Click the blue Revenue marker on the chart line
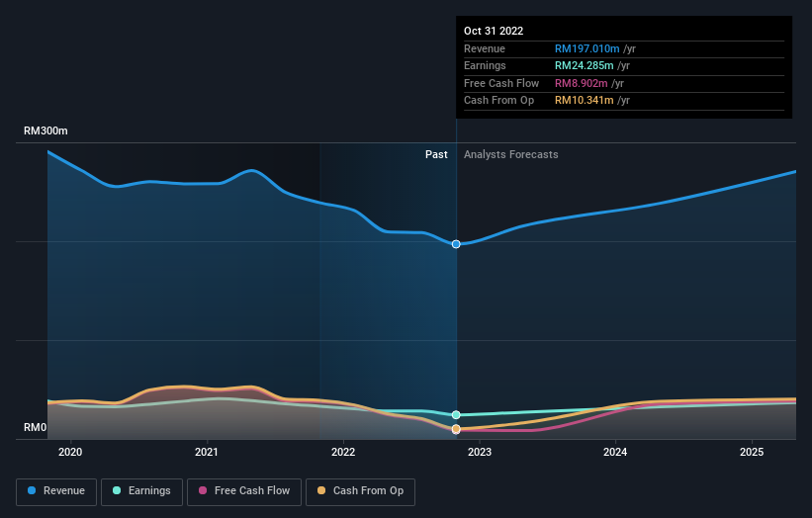The width and height of the screenshot is (812, 518). click(x=456, y=244)
